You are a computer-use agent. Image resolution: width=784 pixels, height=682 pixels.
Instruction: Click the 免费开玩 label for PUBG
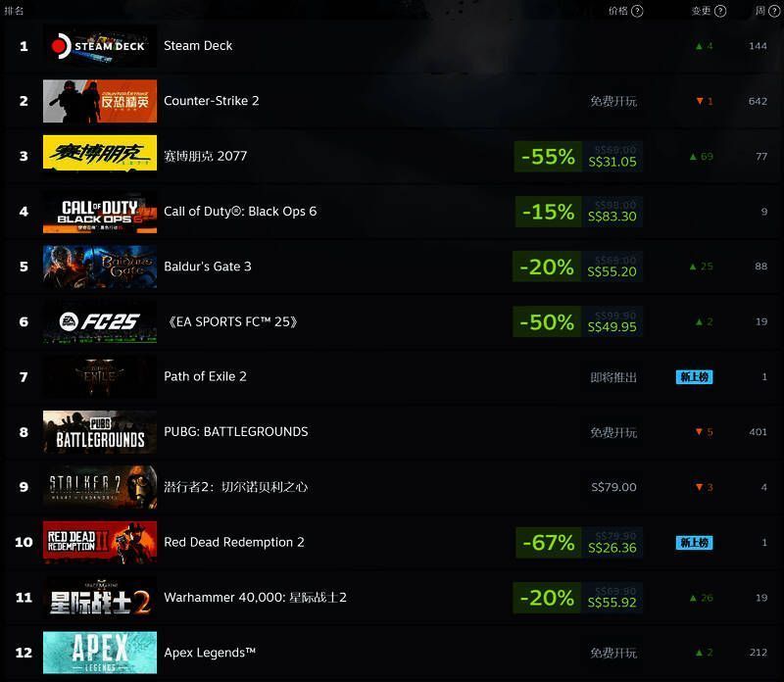[613, 432]
